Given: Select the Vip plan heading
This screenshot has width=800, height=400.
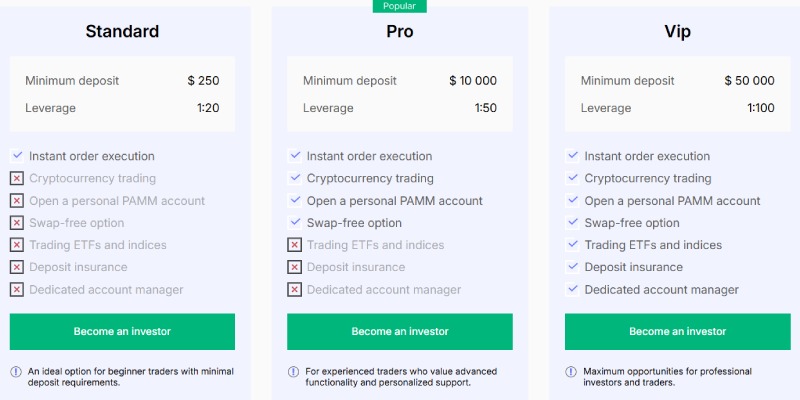Looking at the screenshot, I should tap(677, 32).
